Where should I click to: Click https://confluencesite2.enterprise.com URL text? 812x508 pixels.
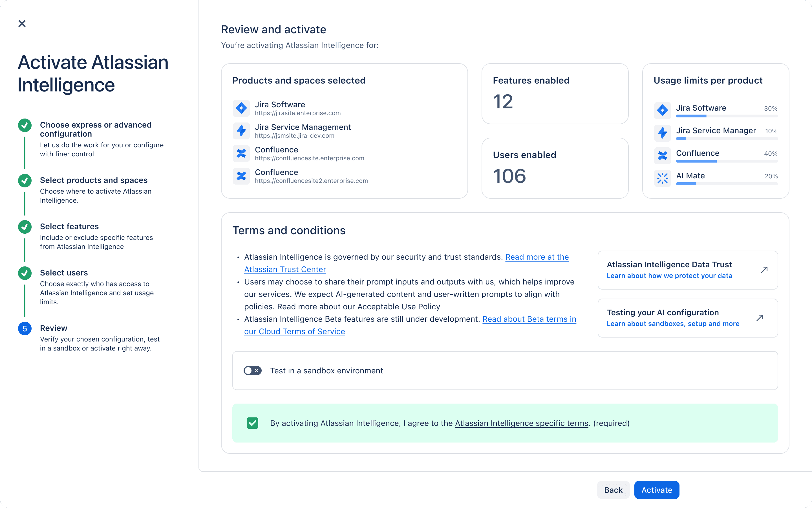pos(311,181)
